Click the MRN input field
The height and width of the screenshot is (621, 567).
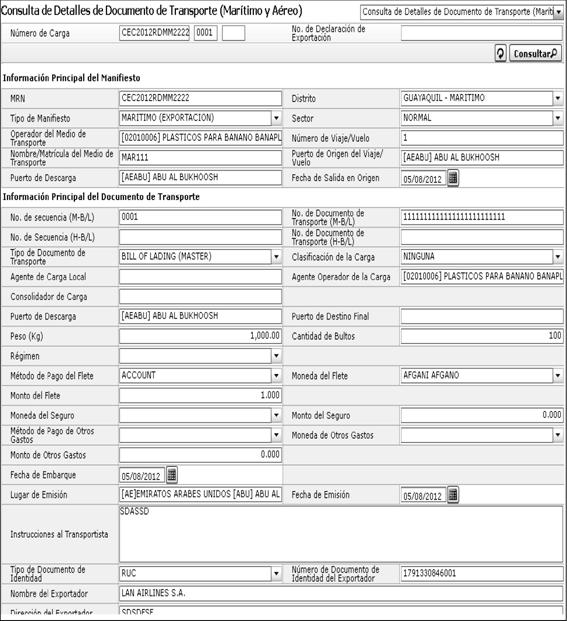pyautogui.click(x=200, y=98)
